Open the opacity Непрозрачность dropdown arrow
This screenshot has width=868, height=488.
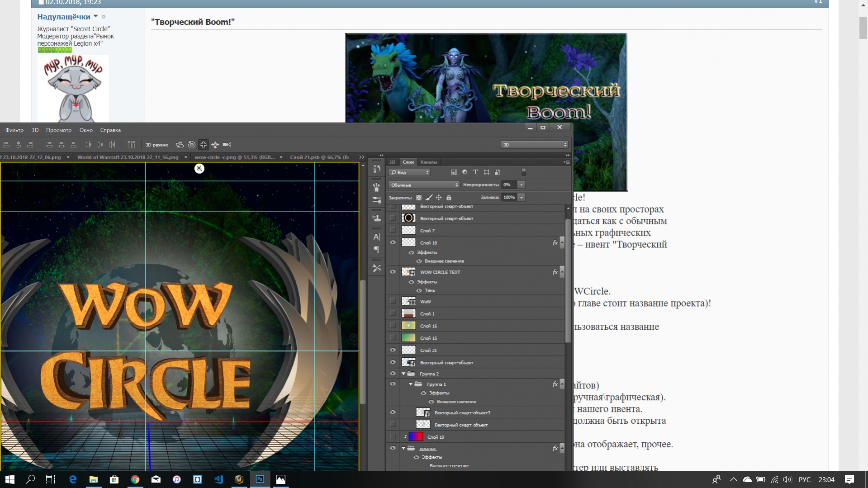tap(521, 185)
